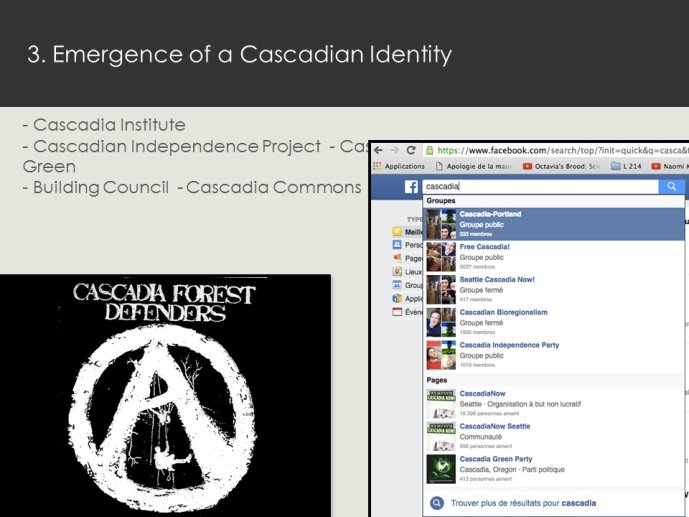Viewport: 689px width, 517px height.
Task: Open the Cascadian Bioregionalism group
Action: tap(554, 322)
